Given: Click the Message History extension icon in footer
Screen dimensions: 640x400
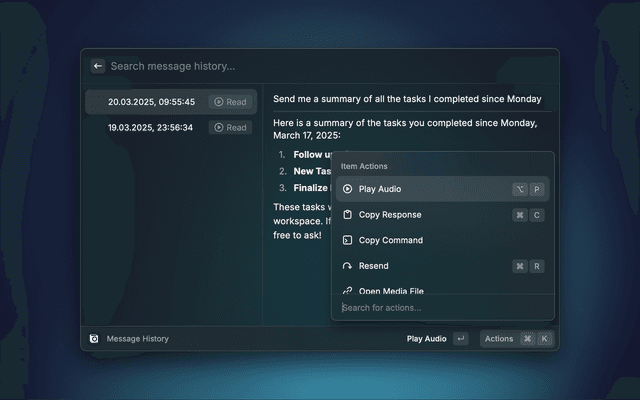Looking at the screenshot, I should click(94, 339).
